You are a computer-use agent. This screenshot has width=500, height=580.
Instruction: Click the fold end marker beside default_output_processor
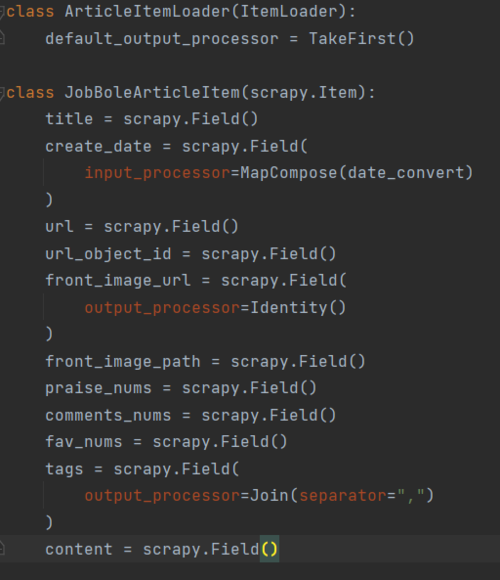tap(2, 38)
